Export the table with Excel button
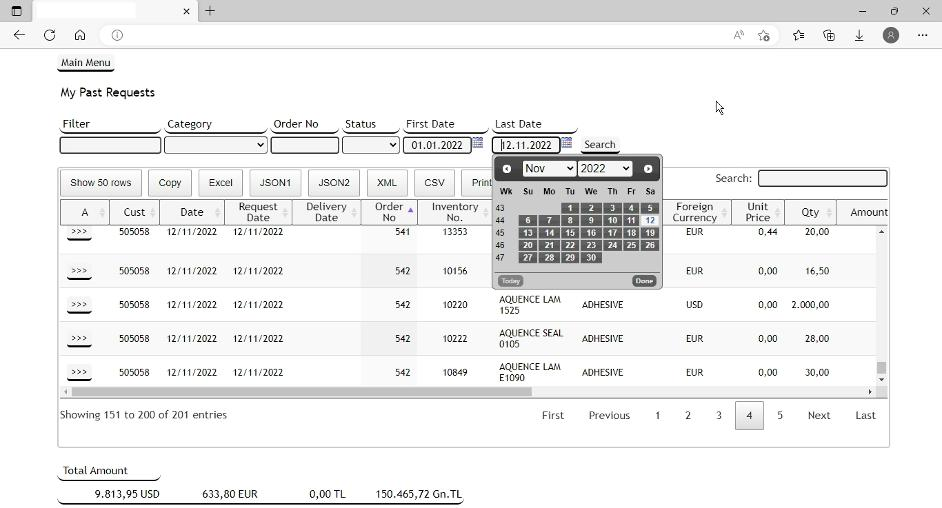942x508 pixels. click(x=220, y=183)
